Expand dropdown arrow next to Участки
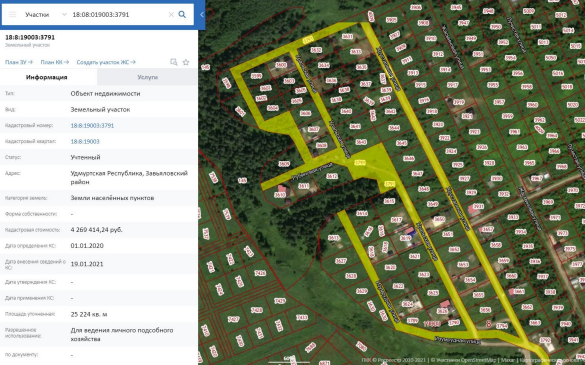The image size is (585, 365). click(x=64, y=15)
